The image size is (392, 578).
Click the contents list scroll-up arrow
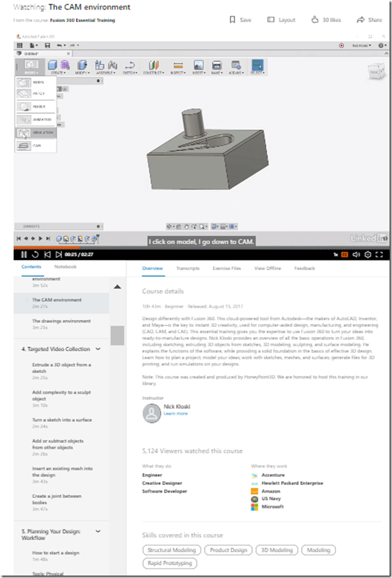pyautogui.click(x=117, y=287)
